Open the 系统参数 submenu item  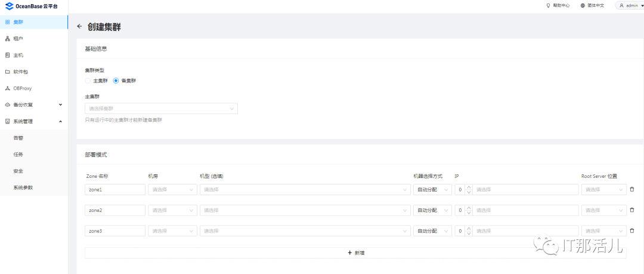[x=33, y=187]
